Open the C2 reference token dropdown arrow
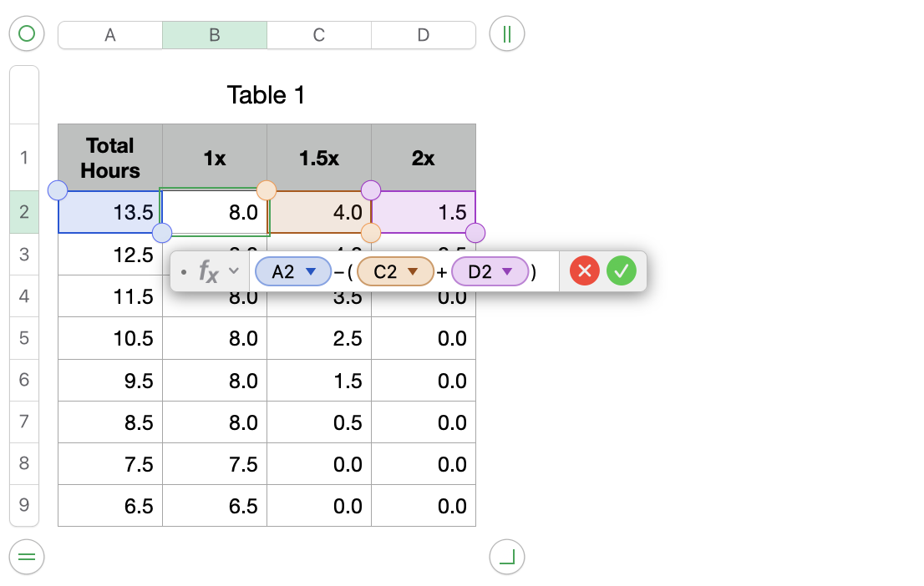Image resolution: width=924 pixels, height=586 pixels. click(412, 271)
